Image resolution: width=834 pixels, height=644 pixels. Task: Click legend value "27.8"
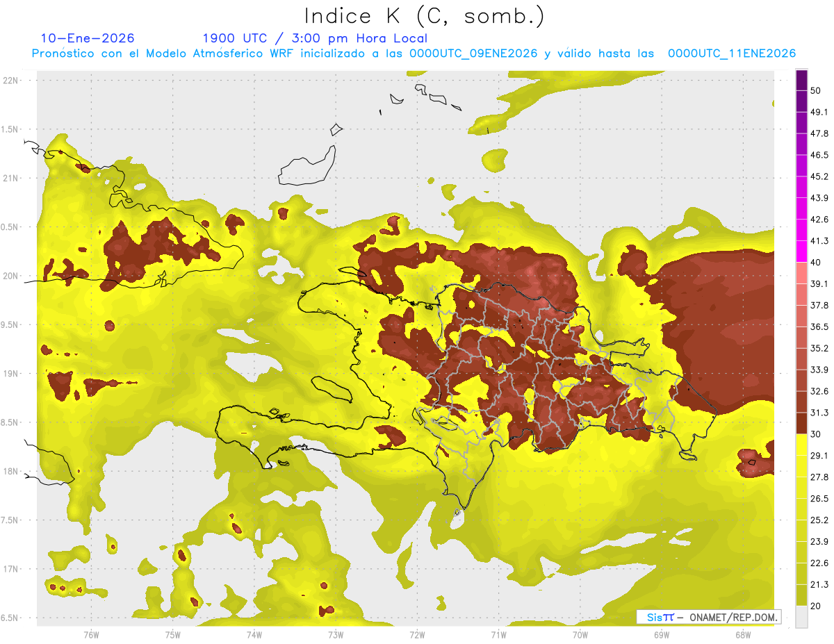click(819, 477)
